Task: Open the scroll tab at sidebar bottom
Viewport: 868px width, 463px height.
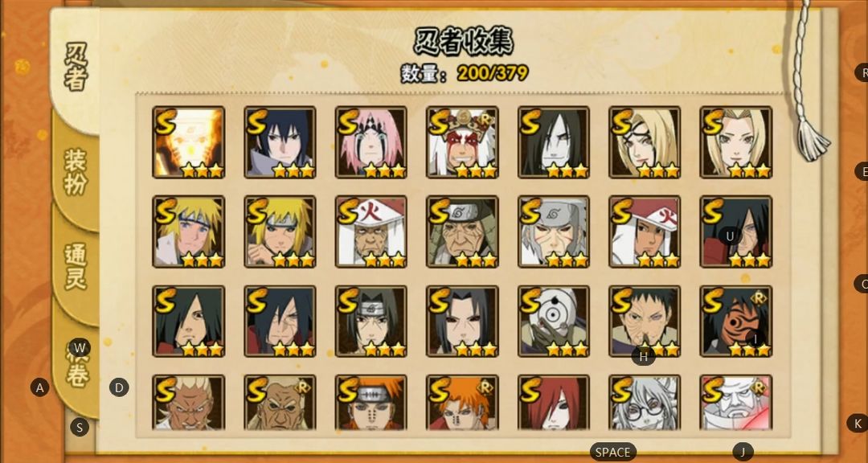Action: (x=77, y=366)
